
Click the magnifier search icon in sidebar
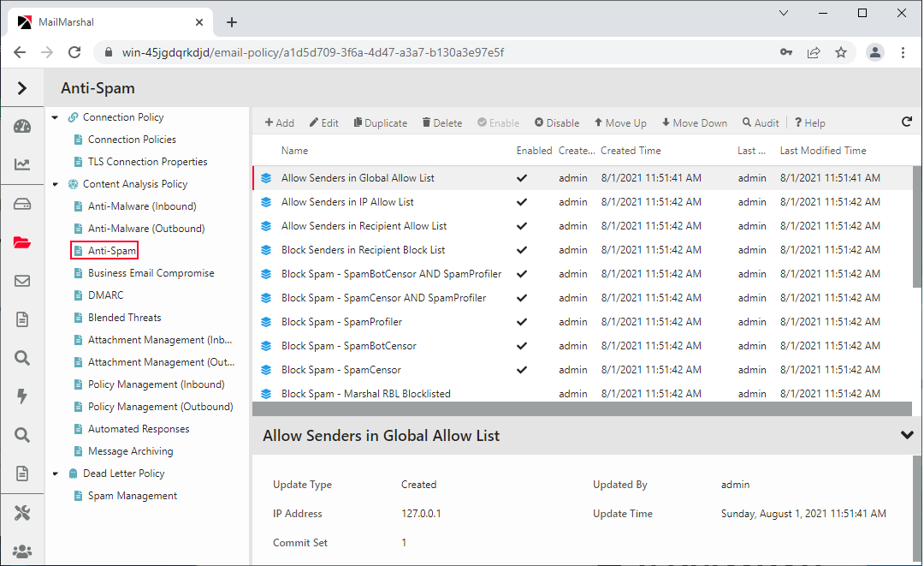[x=22, y=357]
